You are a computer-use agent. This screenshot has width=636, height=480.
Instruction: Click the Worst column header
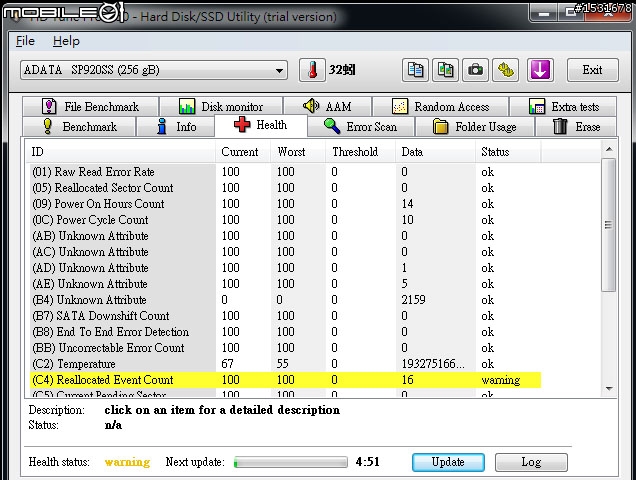tap(298, 152)
